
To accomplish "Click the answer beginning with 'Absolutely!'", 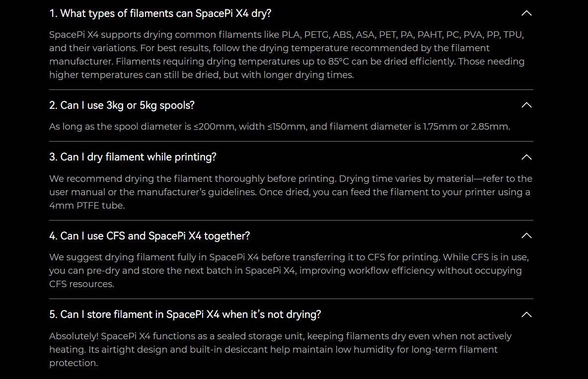I will point(281,349).
